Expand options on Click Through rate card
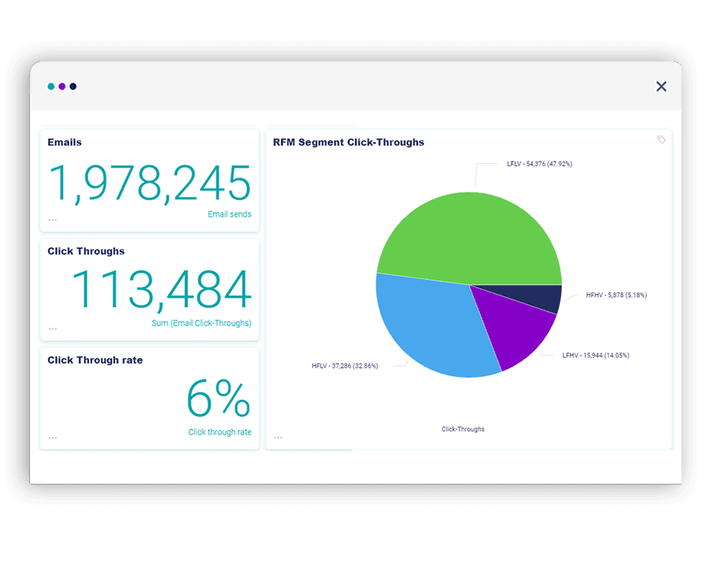Image resolution: width=728 pixels, height=566 pixels. point(52,437)
